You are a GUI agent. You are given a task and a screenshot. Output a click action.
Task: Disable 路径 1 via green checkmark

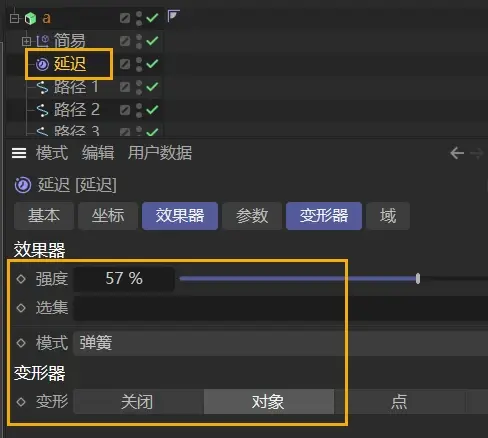(x=152, y=87)
